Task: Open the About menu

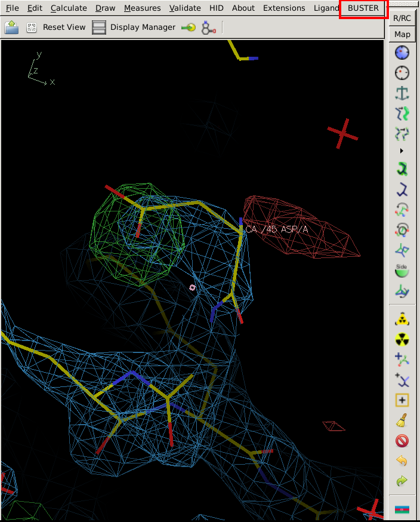Action: click(243, 8)
